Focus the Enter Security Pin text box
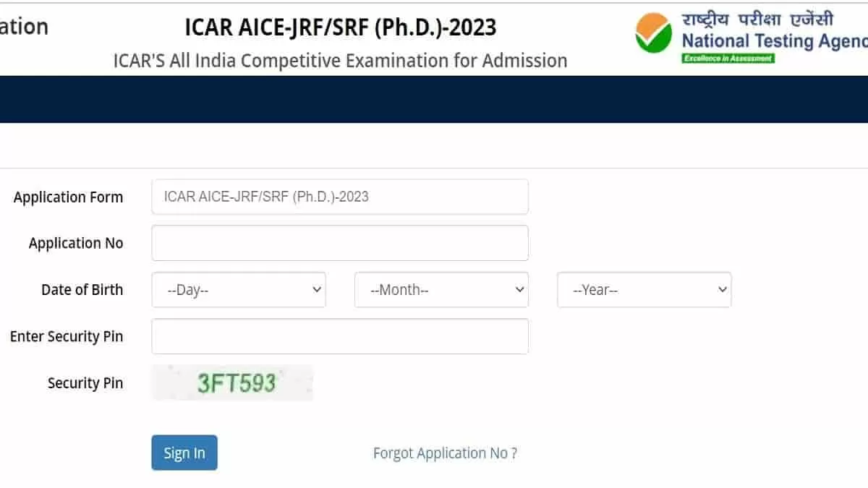Viewport: 868px width, 488px height. [x=340, y=336]
